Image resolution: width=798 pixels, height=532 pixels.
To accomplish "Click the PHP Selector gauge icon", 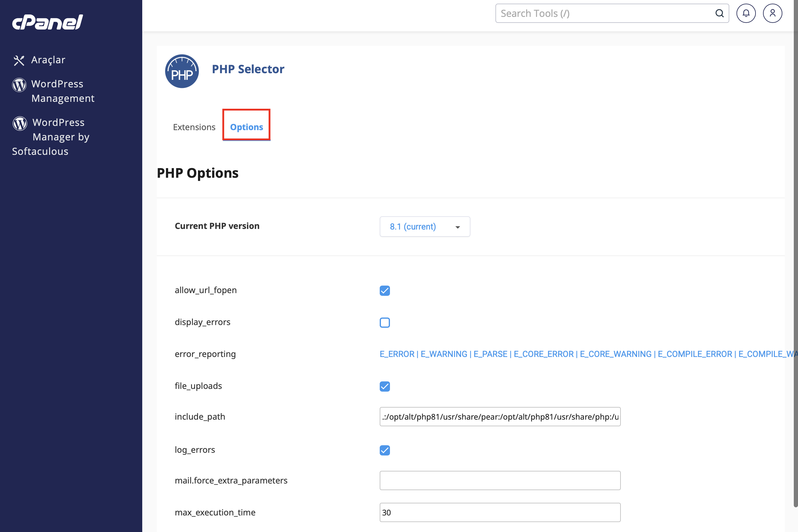I will click(182, 71).
